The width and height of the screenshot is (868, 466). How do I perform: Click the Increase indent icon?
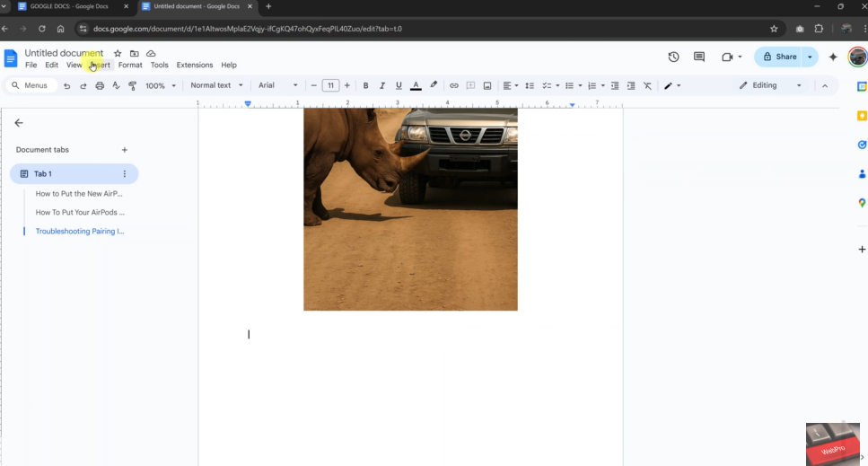pos(631,86)
